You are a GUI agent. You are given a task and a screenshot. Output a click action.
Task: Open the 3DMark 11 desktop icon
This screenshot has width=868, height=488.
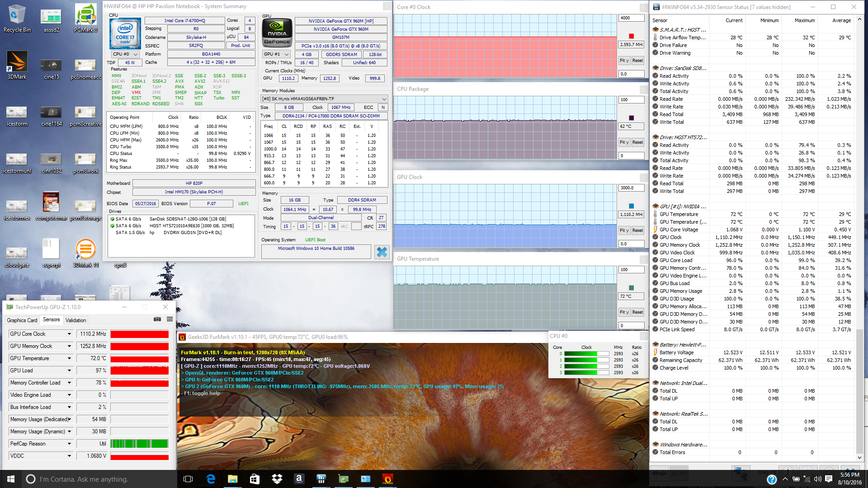[85, 253]
